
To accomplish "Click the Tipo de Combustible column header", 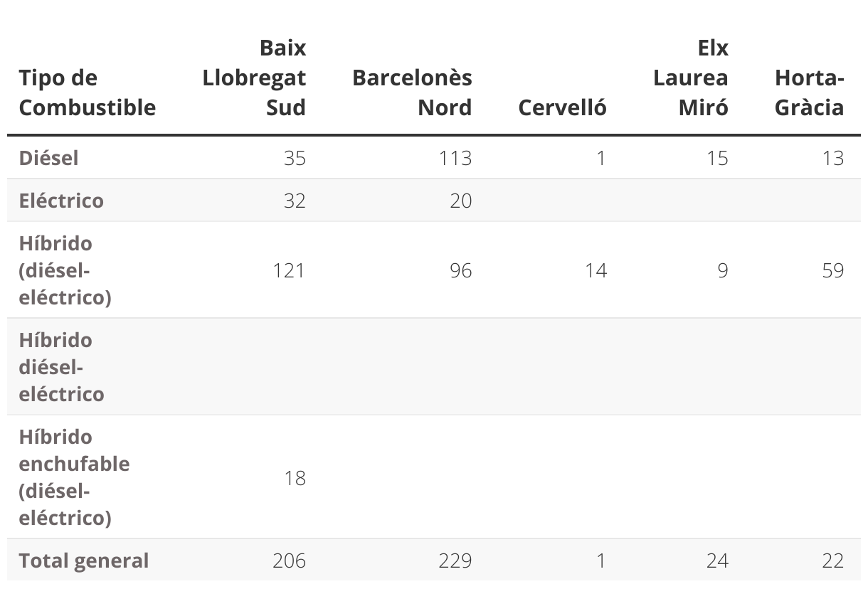I will pos(87,92).
